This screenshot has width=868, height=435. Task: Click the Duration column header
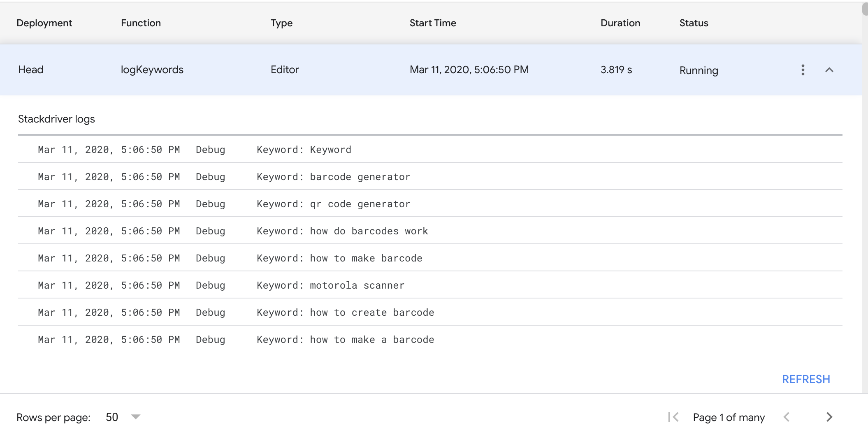pos(620,23)
